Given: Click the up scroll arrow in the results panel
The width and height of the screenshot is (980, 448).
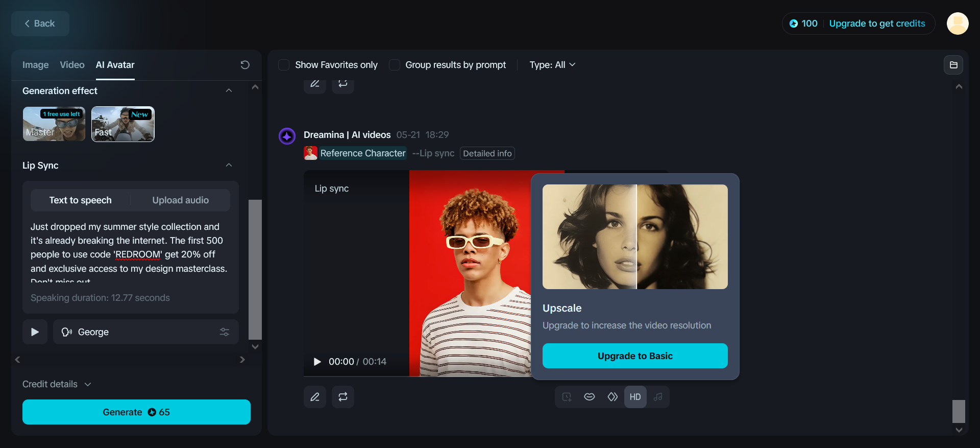Looking at the screenshot, I should point(959,87).
